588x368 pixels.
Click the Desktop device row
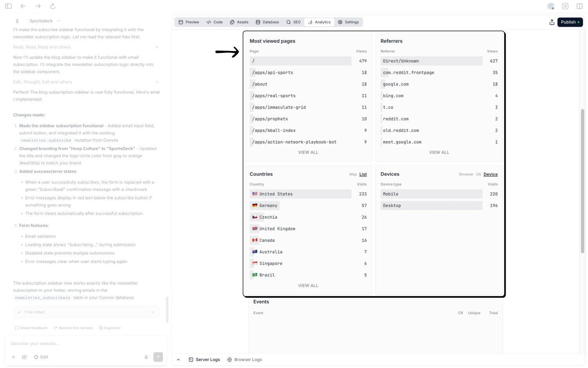pyautogui.click(x=439, y=206)
